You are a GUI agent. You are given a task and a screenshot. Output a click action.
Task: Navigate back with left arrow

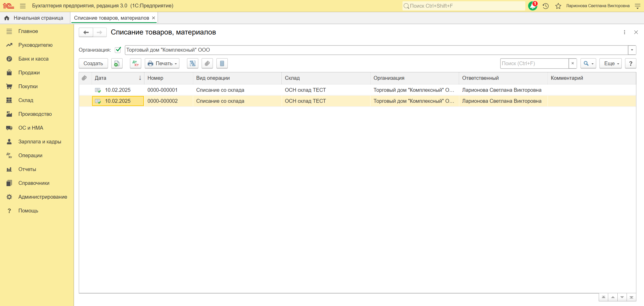(x=86, y=32)
